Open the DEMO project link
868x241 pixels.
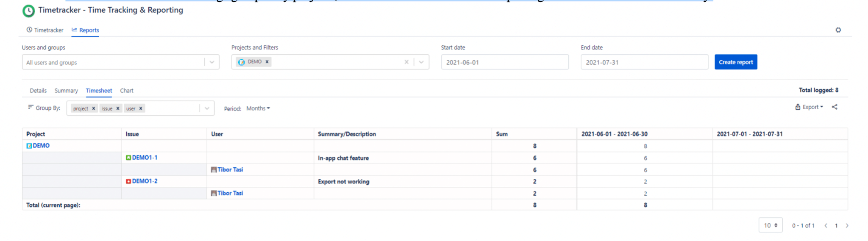(41, 146)
